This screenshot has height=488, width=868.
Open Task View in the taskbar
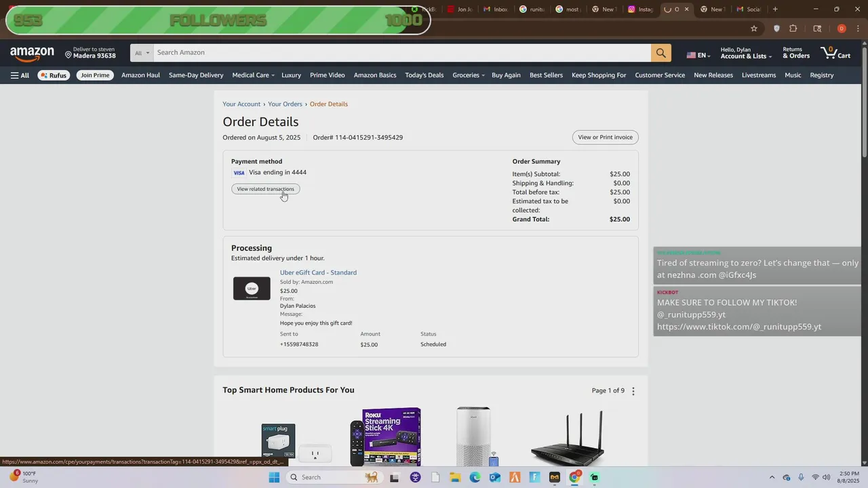click(x=394, y=477)
